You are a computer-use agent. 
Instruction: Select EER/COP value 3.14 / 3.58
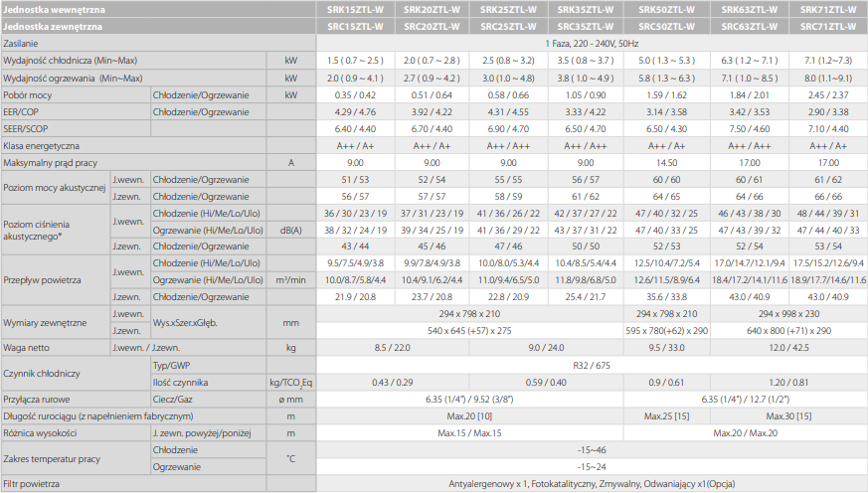pos(666,111)
